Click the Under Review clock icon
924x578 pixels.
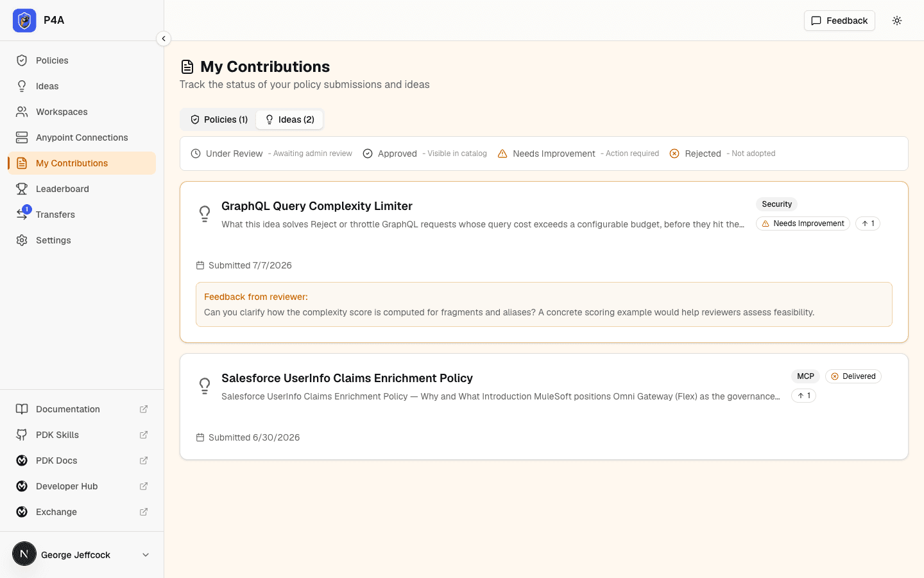click(196, 153)
